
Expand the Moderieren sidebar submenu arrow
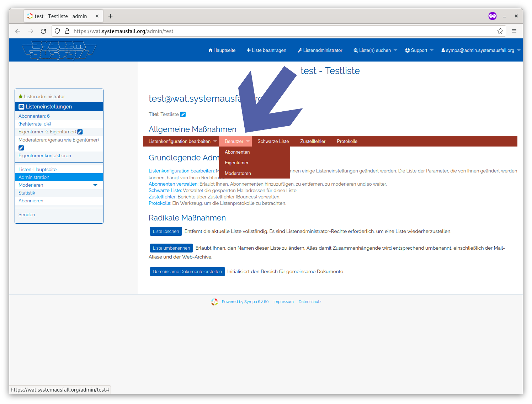[95, 185]
